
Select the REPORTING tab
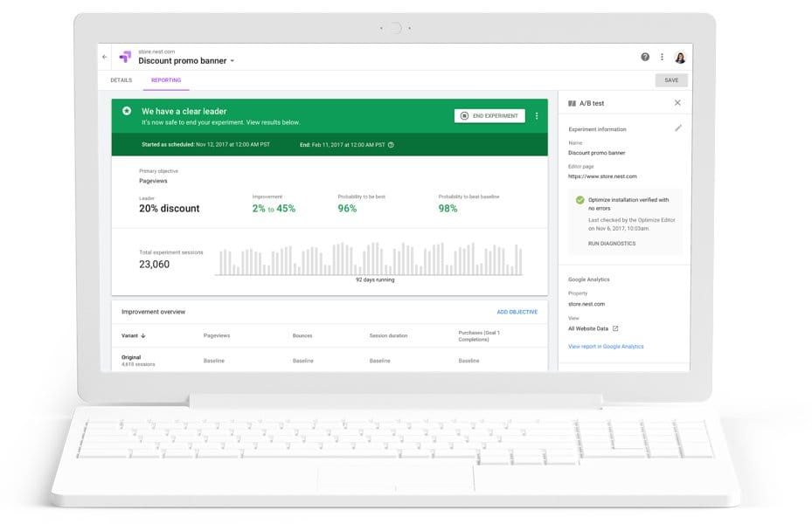[x=165, y=79]
